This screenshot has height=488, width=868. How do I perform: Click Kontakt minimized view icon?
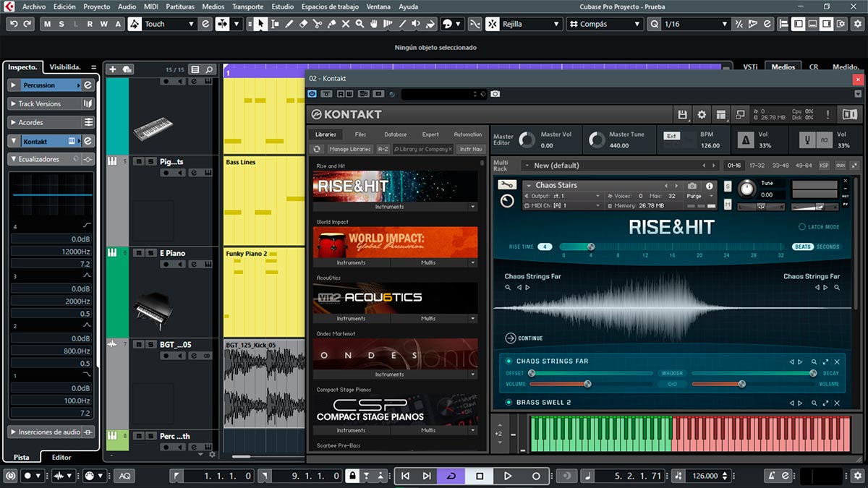click(740, 114)
